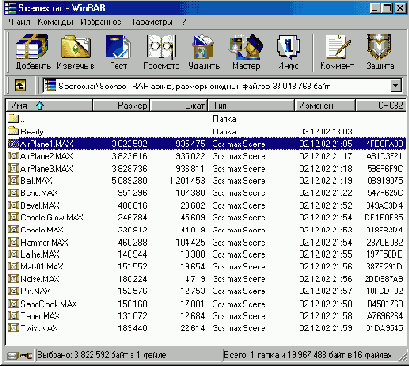
Task: Select the Candle.MAX file name
Action: coord(42,230)
